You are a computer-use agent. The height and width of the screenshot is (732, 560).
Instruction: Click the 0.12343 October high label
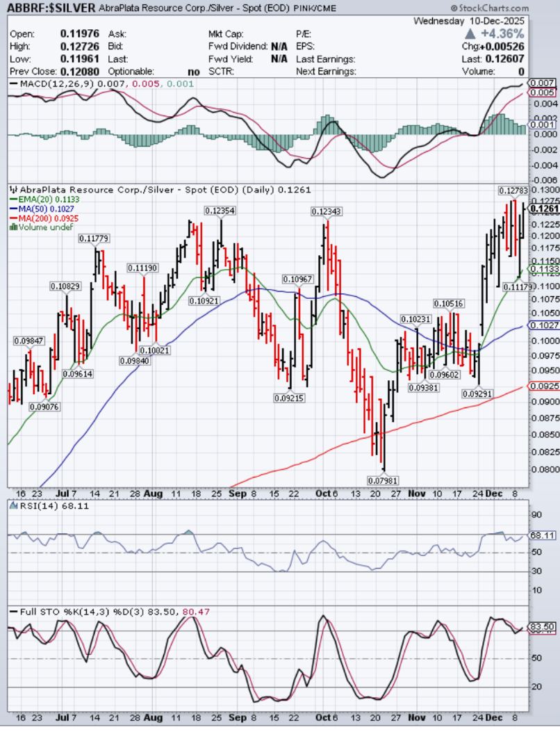click(x=327, y=211)
